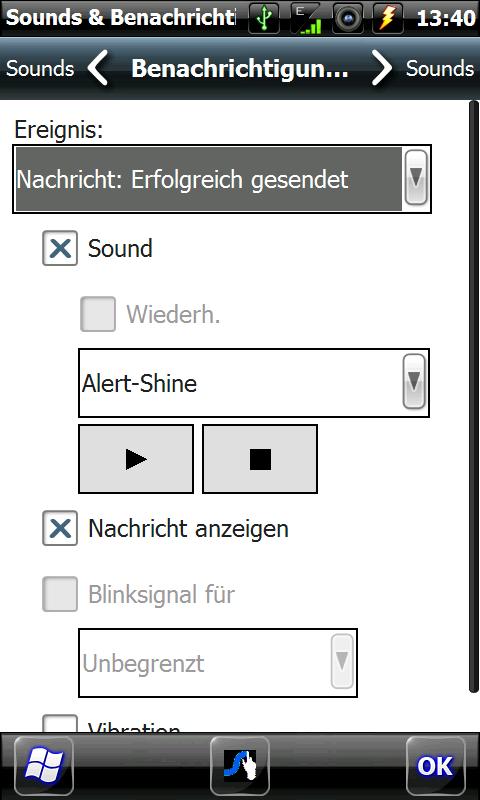Screen dimensions: 480x800
Task: Click the vertical scrollbar on the right
Action: [474, 396]
